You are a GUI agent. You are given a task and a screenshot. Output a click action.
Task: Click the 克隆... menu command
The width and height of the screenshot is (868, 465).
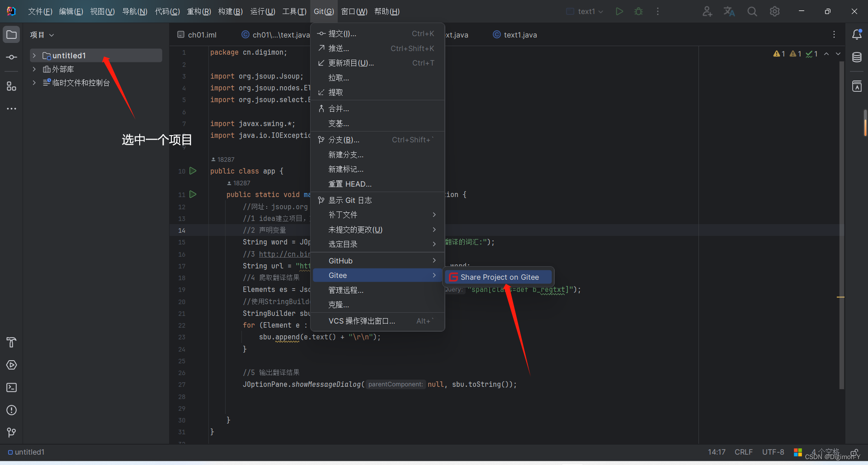[338, 305]
